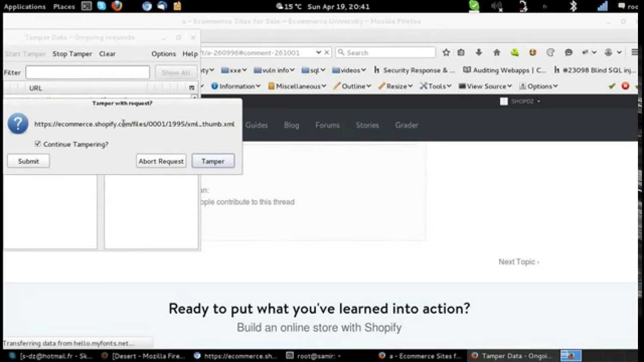644x362 pixels.
Task: Click Stop Tamper in Tamper Data
Action: tap(72, 54)
